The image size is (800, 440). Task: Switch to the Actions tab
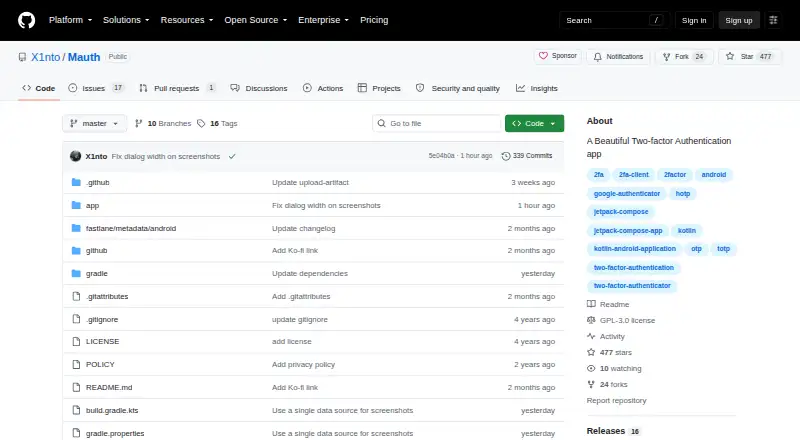323,88
